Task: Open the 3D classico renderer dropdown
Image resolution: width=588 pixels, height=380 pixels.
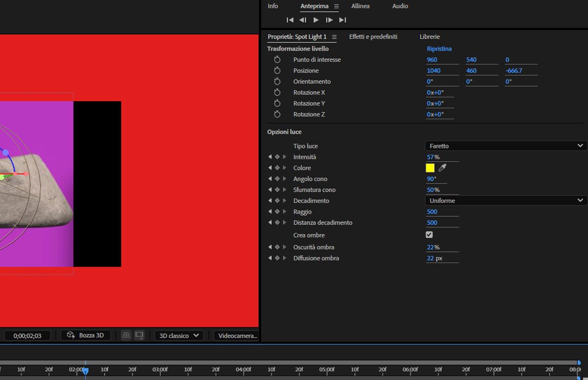Action: click(179, 335)
